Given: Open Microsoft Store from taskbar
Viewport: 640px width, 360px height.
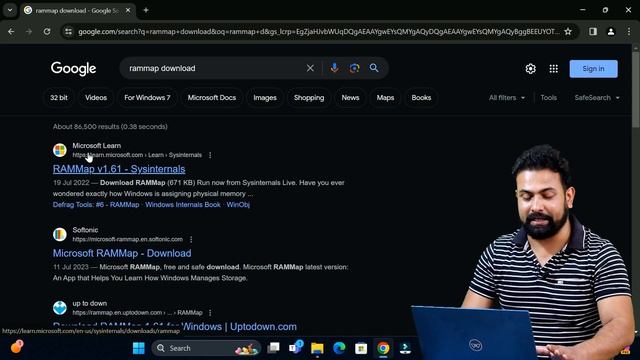Looking at the screenshot, I should 361,348.
